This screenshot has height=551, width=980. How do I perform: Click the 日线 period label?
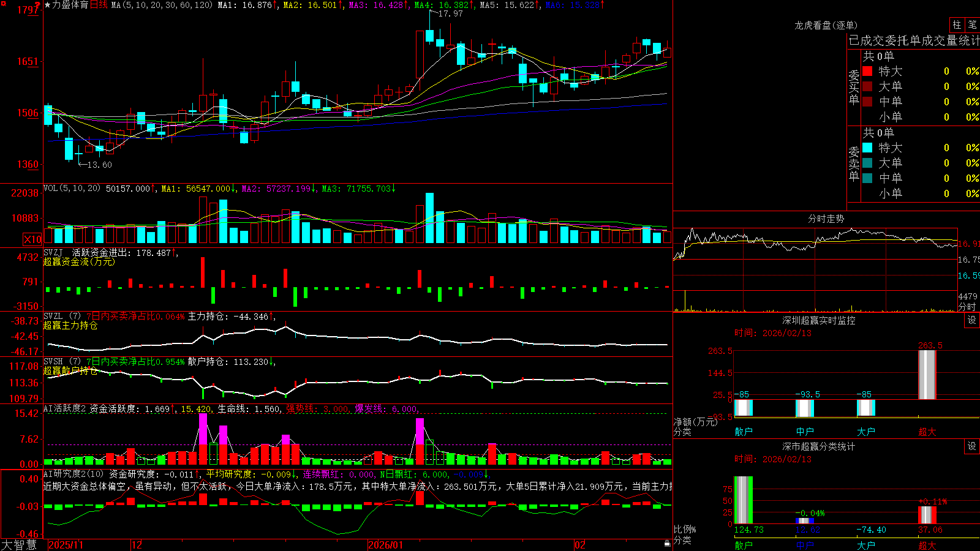pos(99,5)
